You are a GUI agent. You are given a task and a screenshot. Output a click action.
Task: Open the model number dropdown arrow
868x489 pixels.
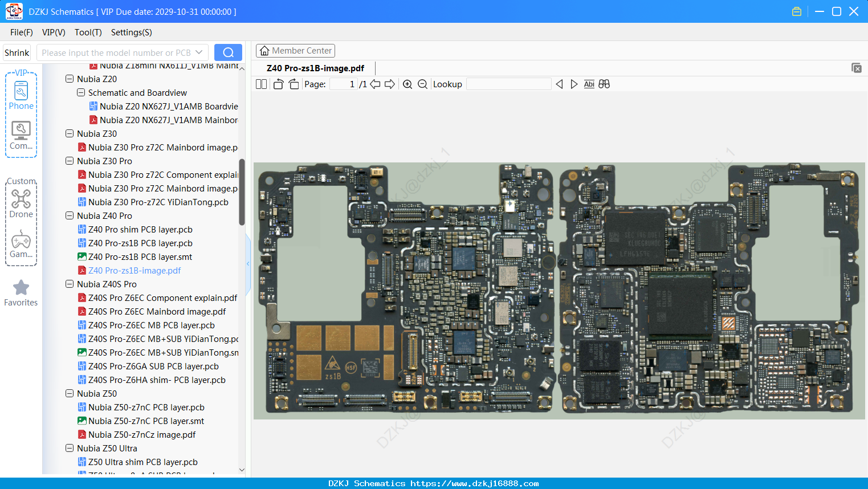[199, 52]
